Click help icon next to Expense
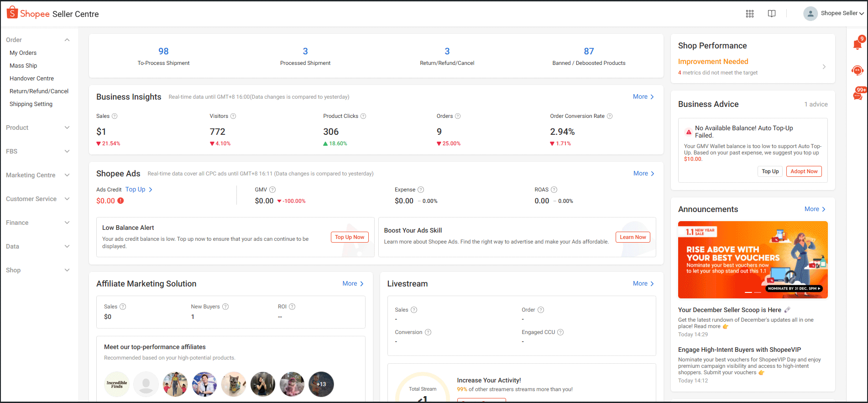Viewport: 868px width, 403px height. click(x=421, y=190)
